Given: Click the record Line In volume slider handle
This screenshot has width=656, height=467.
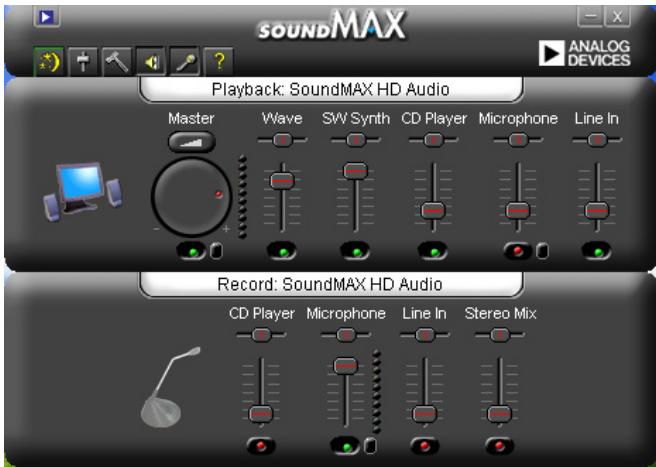Looking at the screenshot, I should click(x=425, y=414).
